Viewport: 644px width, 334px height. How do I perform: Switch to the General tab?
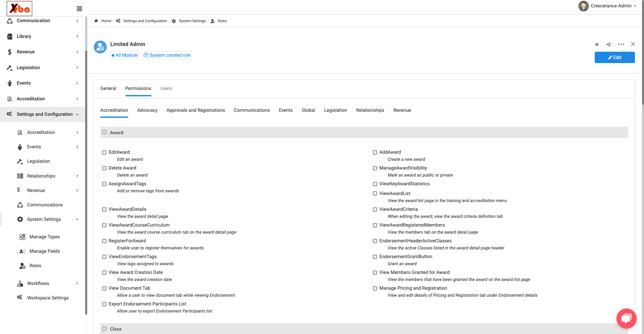click(108, 88)
